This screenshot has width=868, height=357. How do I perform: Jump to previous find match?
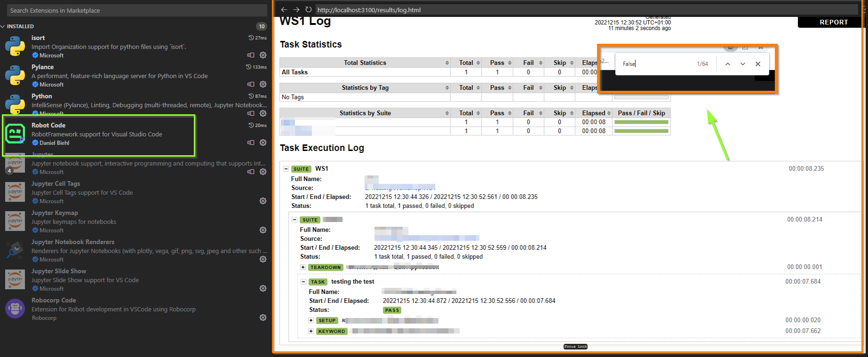(728, 64)
